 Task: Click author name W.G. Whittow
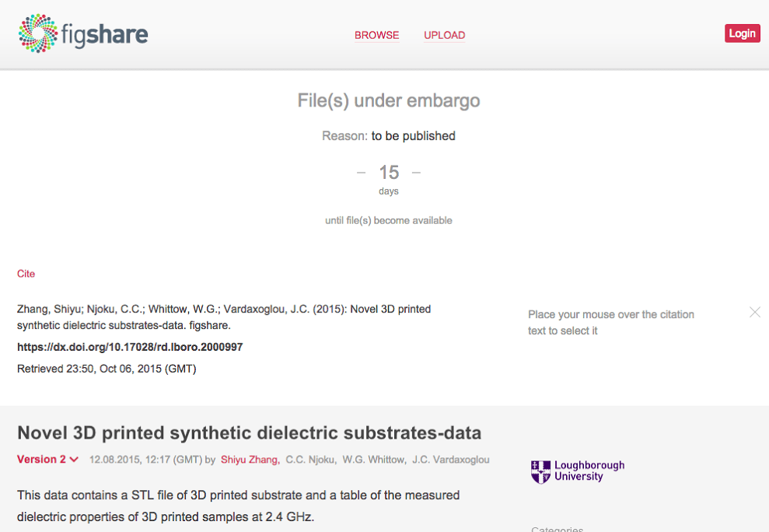(x=374, y=460)
